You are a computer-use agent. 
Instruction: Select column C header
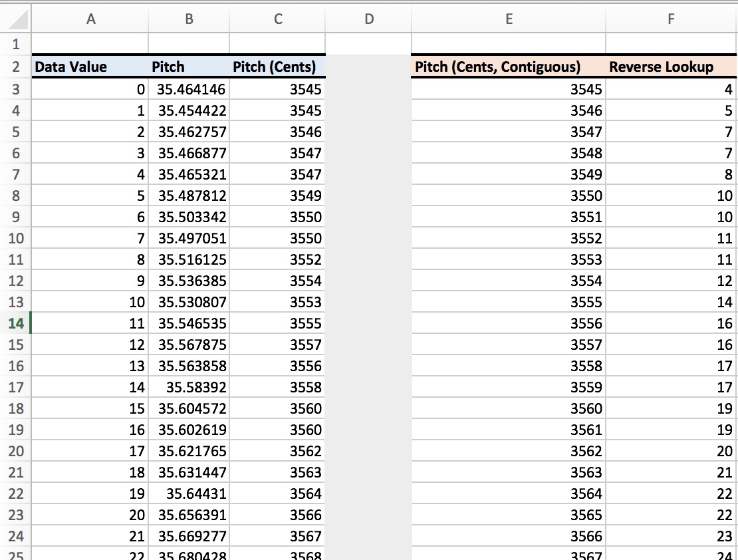(277, 19)
